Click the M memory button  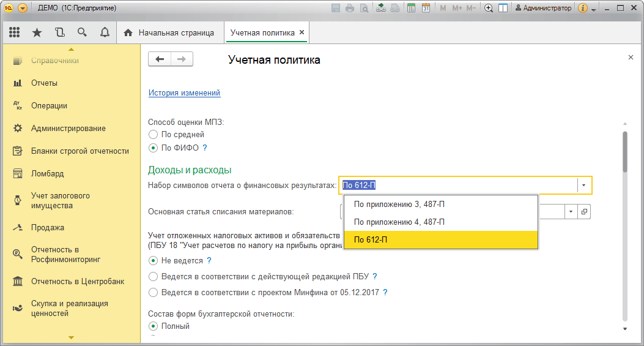click(443, 8)
